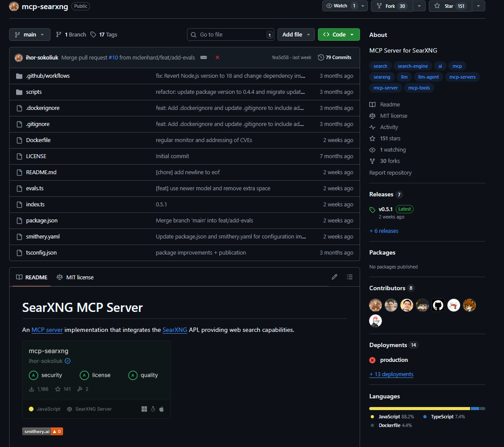Image resolution: width=504 pixels, height=447 pixels.
Task: Open the smithery.yaml file
Action: tap(43, 237)
